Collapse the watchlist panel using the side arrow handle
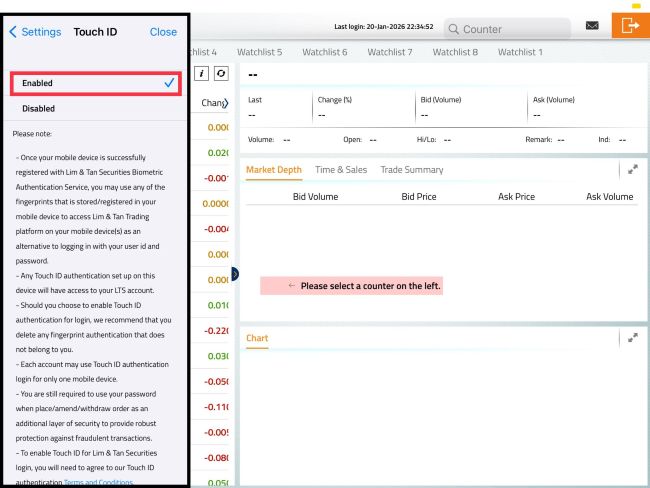Screen dimensions: 650x488 [x=234, y=273]
